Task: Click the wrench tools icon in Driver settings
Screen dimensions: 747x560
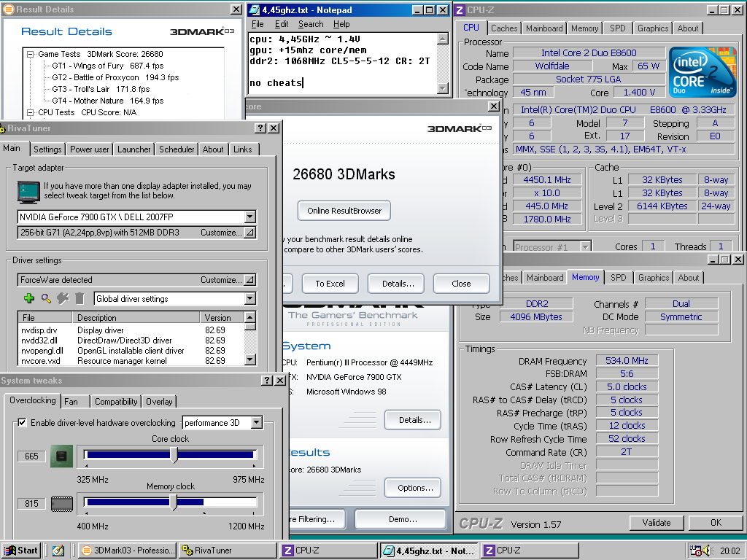Action: (x=63, y=298)
